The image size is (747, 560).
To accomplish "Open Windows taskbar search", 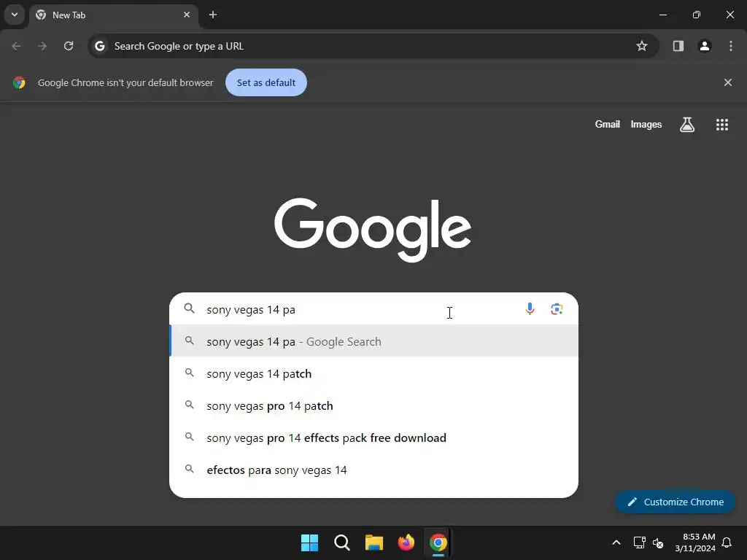I will pos(341,542).
